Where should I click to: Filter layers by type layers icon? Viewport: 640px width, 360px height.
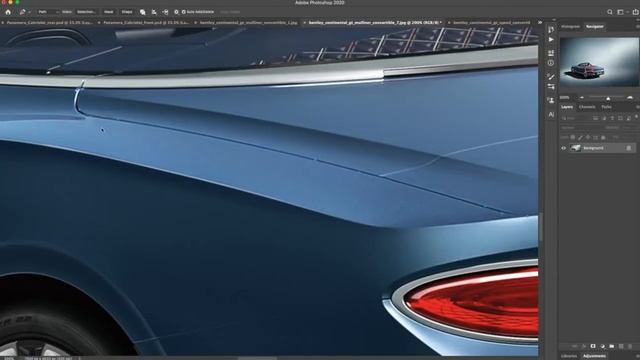(612, 118)
